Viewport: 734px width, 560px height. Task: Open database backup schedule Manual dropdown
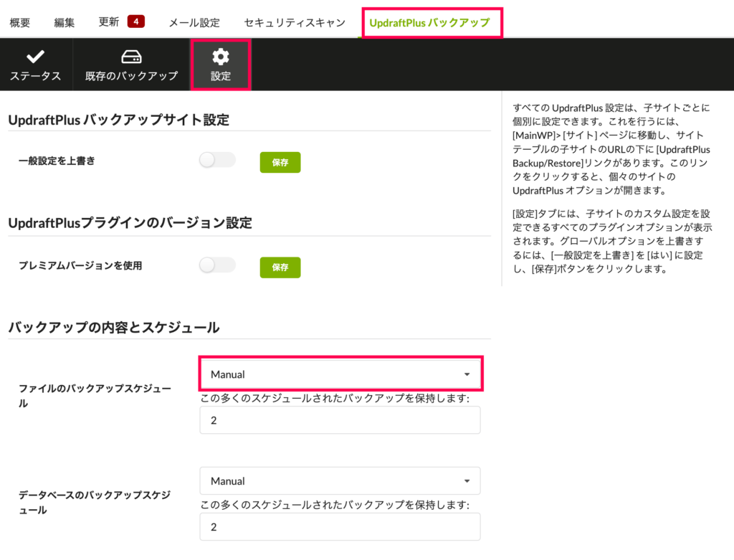tap(340, 481)
